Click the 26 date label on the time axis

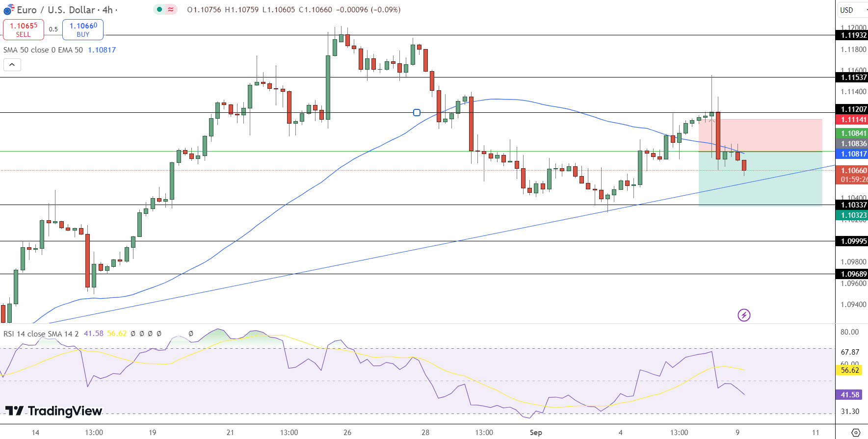coord(347,433)
